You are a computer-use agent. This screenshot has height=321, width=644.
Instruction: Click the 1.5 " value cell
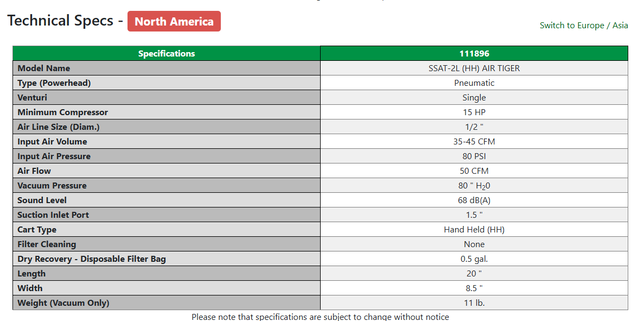click(474, 215)
